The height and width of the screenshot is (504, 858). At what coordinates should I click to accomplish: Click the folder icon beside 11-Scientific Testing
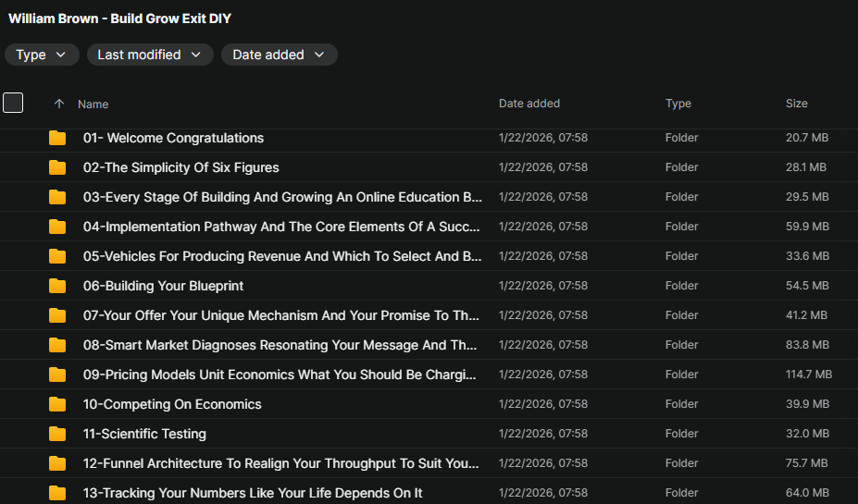tap(57, 434)
